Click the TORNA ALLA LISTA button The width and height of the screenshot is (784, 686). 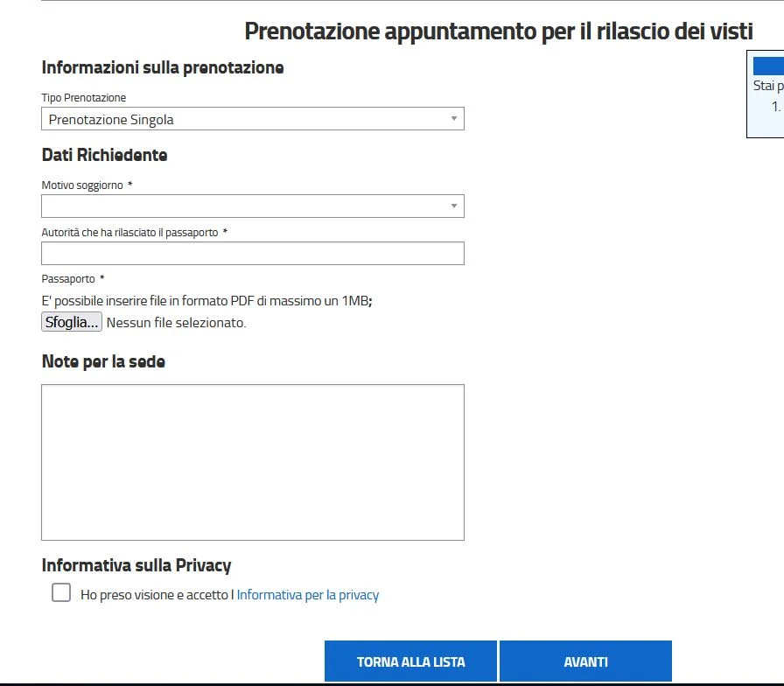pyautogui.click(x=410, y=661)
